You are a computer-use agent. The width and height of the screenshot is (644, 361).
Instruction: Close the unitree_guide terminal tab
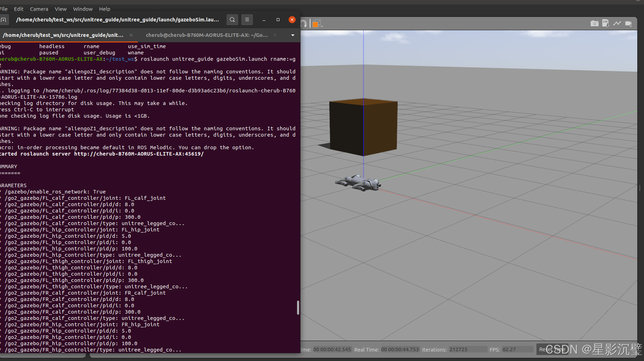(x=131, y=35)
